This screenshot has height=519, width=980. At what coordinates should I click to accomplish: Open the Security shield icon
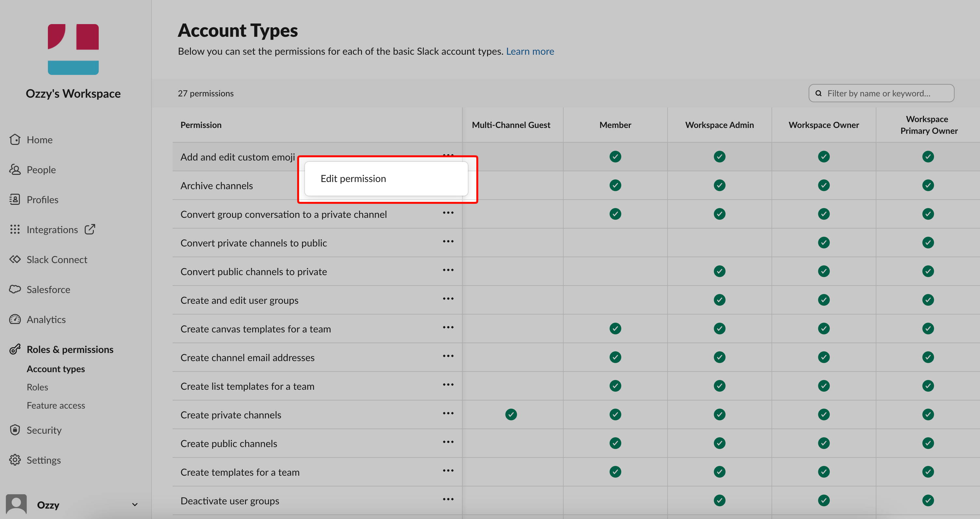[x=15, y=430]
